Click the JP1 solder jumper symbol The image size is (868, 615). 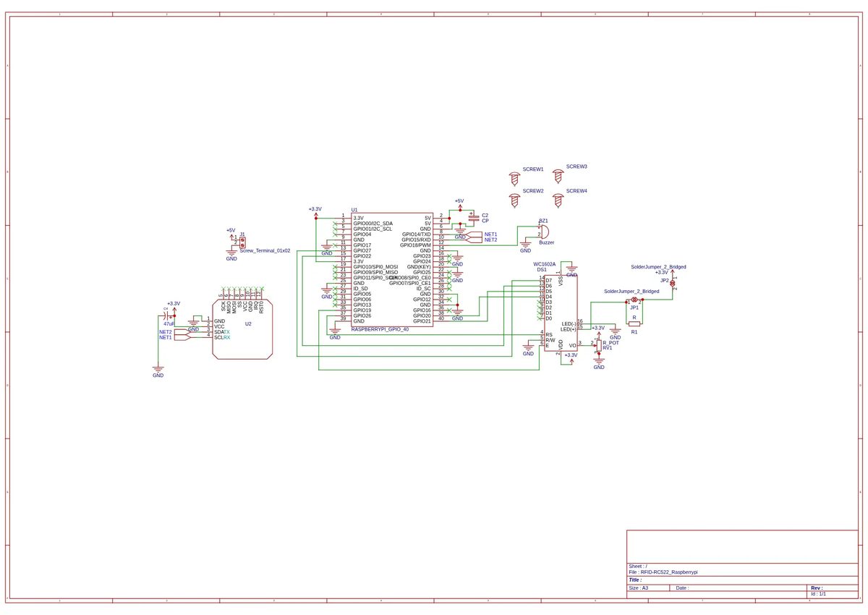pyautogui.click(x=634, y=300)
